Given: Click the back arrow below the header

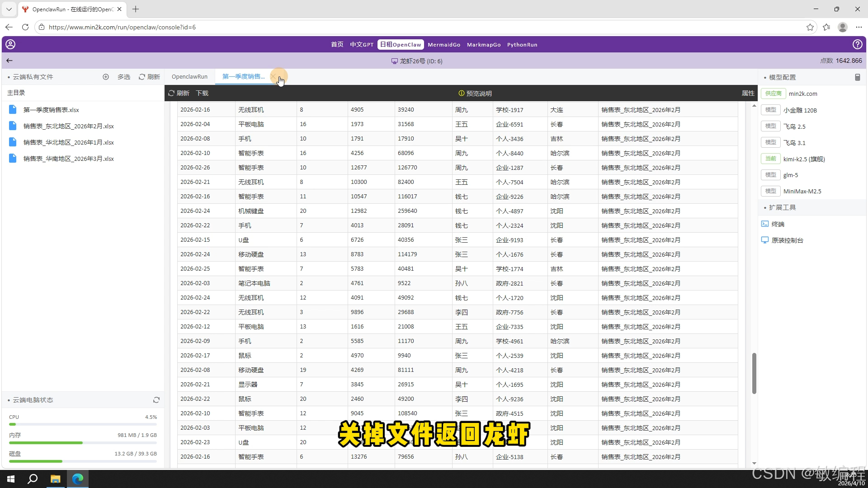Looking at the screenshot, I should (x=9, y=61).
